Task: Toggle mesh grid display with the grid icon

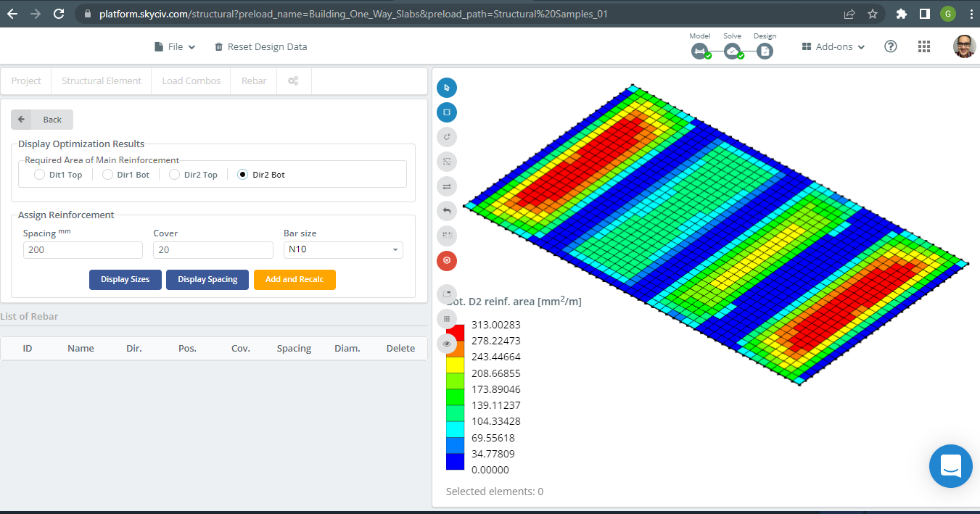Action: pos(447,318)
